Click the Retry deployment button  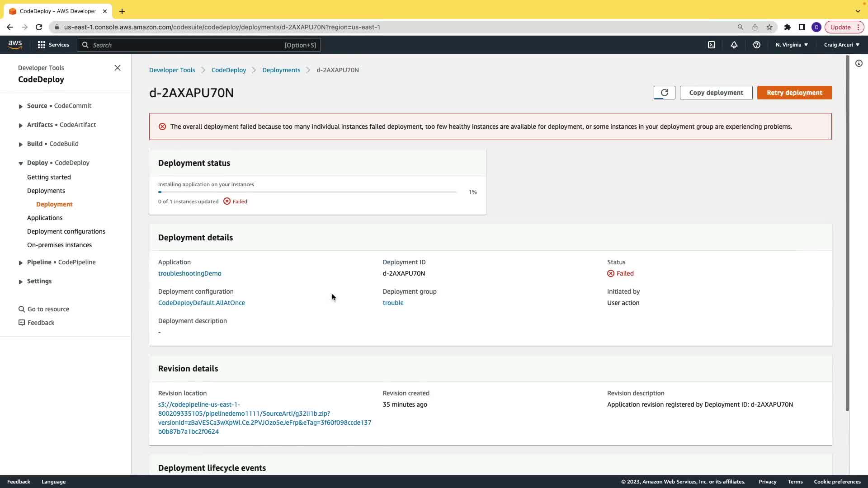tap(794, 93)
